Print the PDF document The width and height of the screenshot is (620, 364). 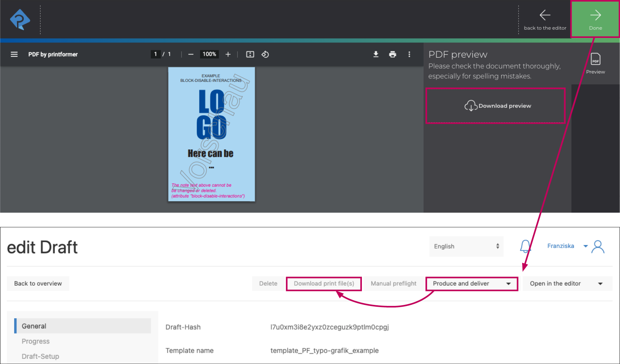pyautogui.click(x=392, y=54)
